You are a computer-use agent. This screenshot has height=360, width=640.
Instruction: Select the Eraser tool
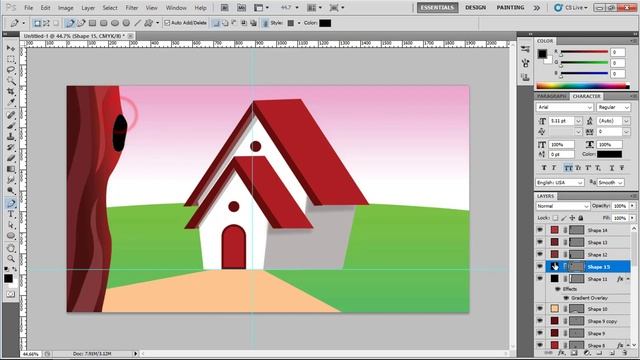click(11, 158)
